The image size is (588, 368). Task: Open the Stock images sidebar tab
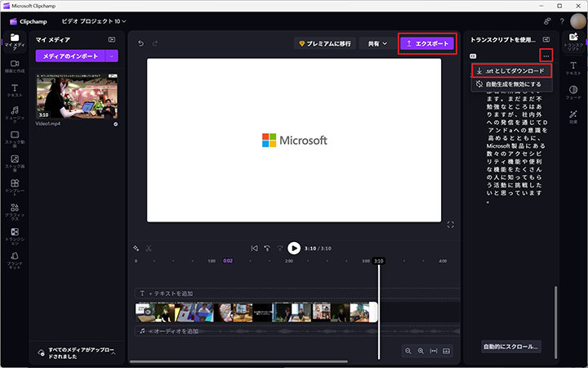[x=15, y=164]
